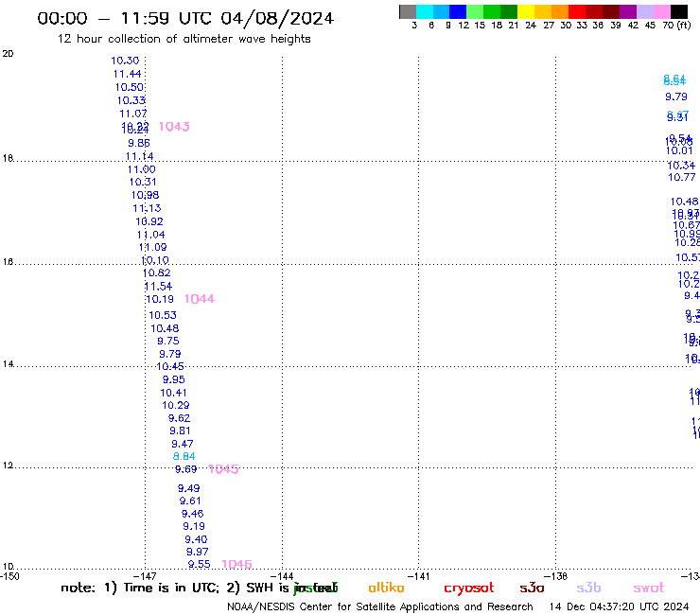Select the wave height value 11.54
Image resolution: width=700 pixels, height=615 pixels.
coord(158,287)
